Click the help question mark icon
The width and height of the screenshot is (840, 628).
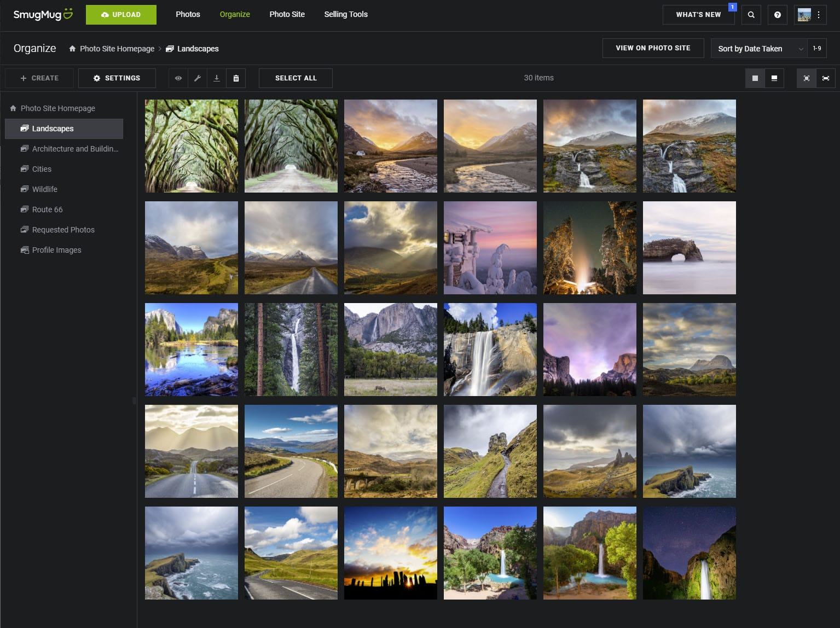pyautogui.click(x=777, y=15)
